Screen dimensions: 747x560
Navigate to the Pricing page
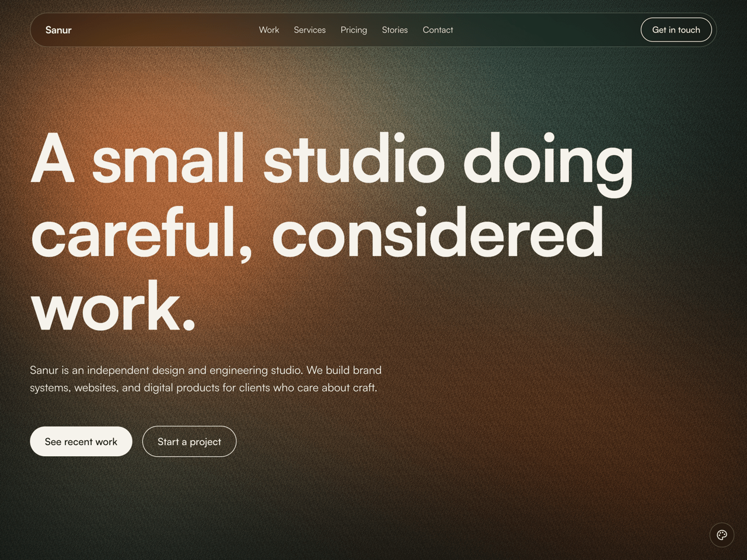pos(354,30)
